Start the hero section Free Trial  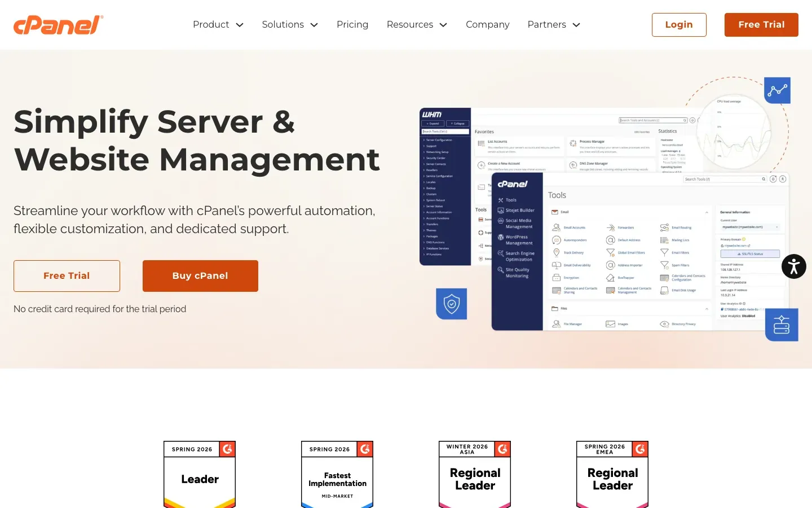(x=67, y=276)
